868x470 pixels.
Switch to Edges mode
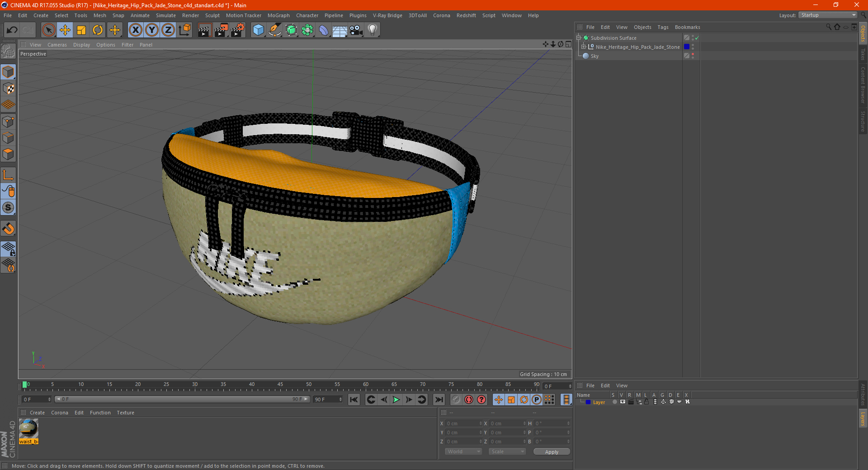point(8,138)
